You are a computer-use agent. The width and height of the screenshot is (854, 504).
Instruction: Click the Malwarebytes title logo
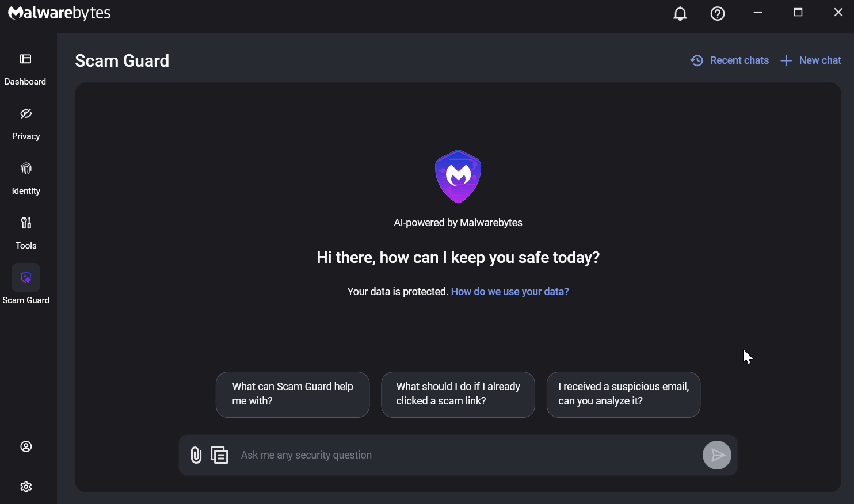59,13
